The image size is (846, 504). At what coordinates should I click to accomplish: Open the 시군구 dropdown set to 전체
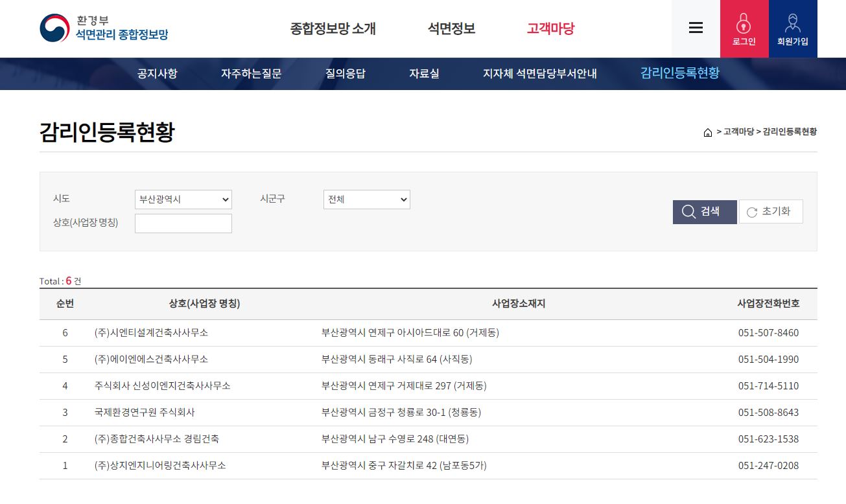[x=366, y=200]
